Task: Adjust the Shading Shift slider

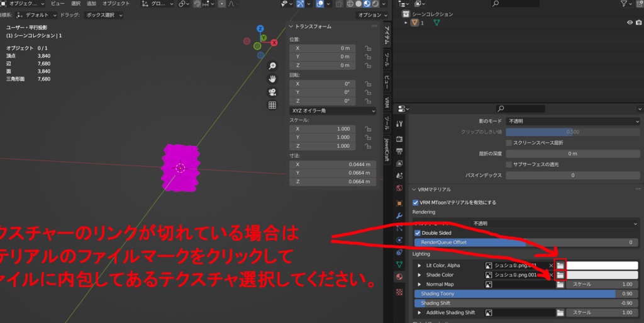Action: pos(526,303)
